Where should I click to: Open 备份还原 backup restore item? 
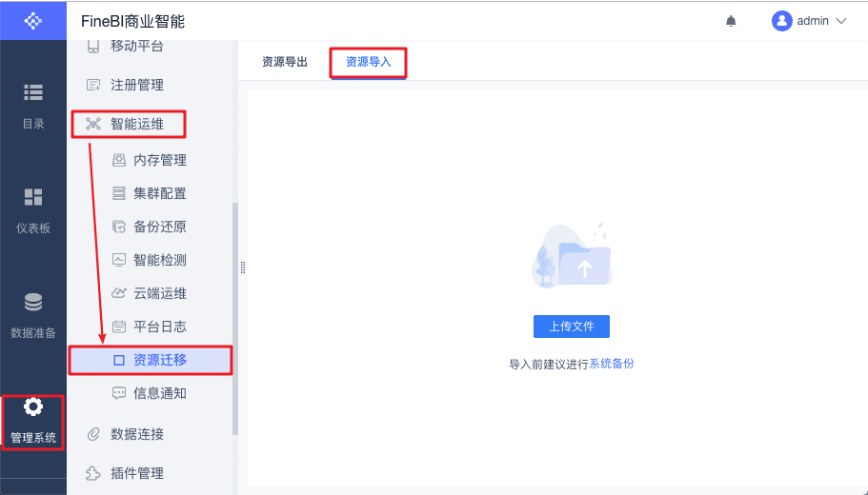pos(159,227)
